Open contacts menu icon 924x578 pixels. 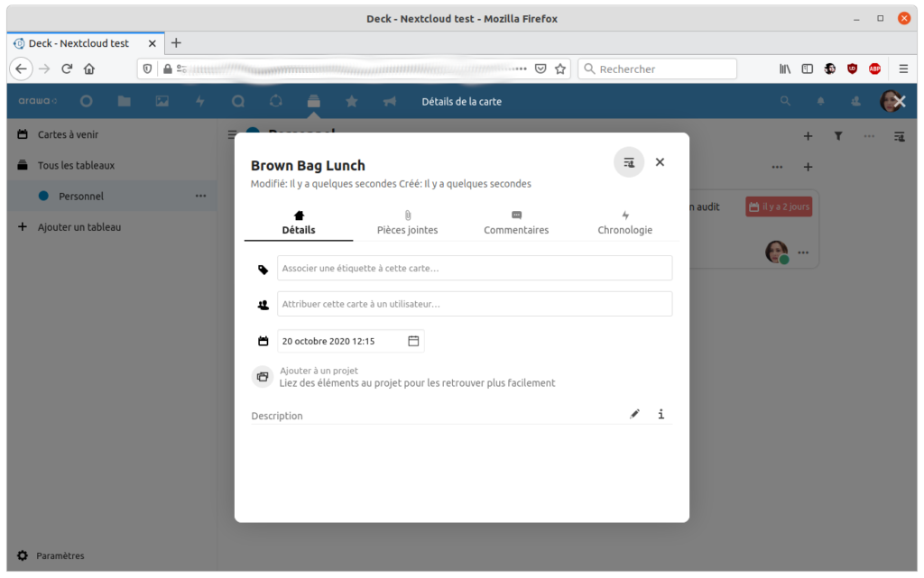coord(855,101)
